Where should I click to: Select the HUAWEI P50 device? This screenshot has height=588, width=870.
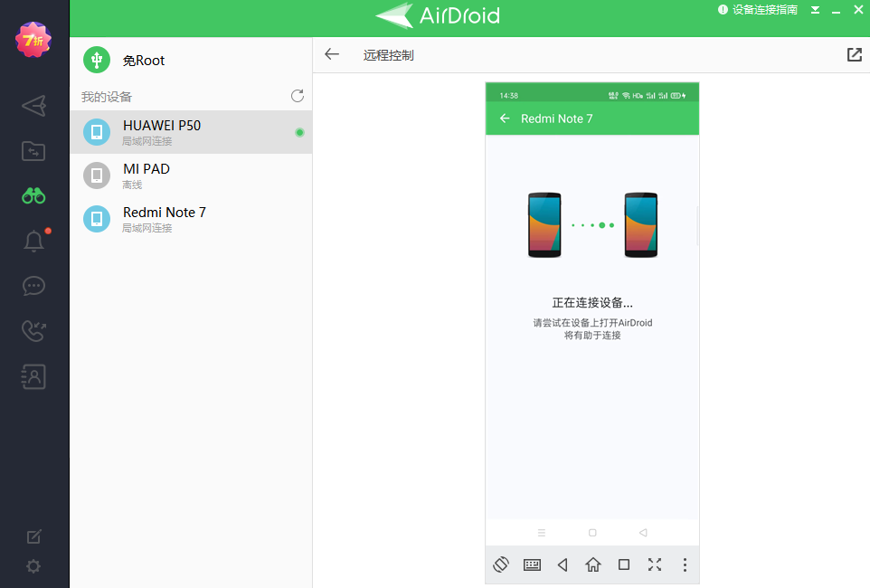(x=191, y=132)
